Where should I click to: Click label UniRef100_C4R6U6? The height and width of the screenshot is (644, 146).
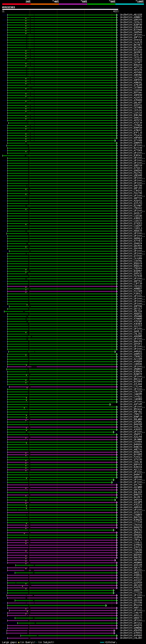tap(131, 364)
